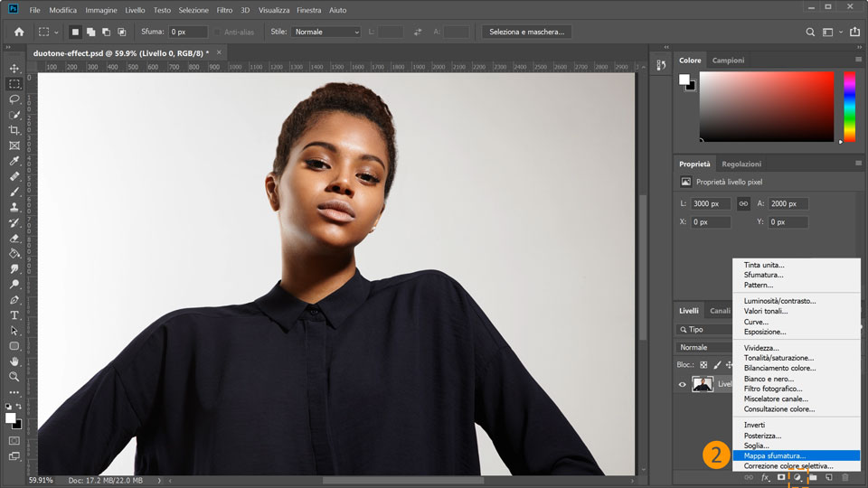Open the Livello menu
868x488 pixels.
(135, 10)
